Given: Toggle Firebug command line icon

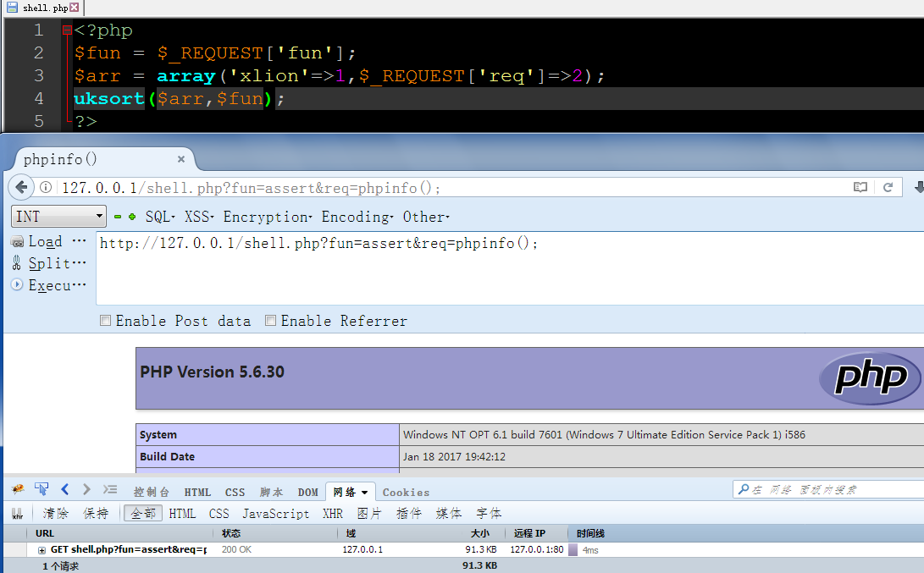Looking at the screenshot, I should click(x=110, y=489).
